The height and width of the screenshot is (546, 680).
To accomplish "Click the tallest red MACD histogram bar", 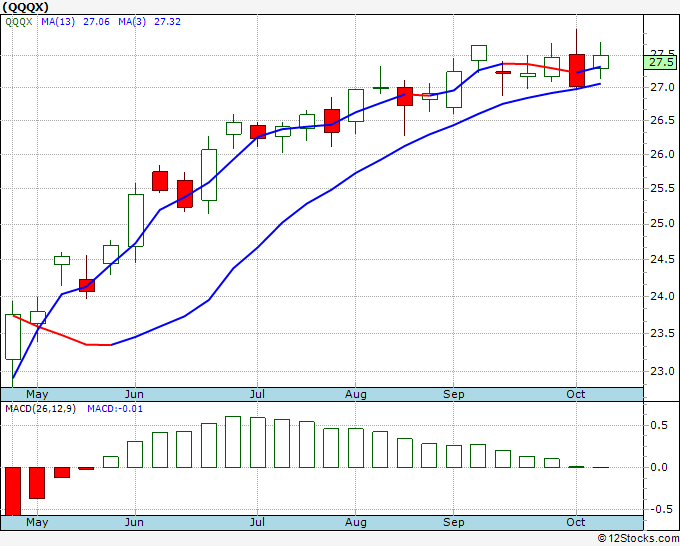I will (13, 491).
